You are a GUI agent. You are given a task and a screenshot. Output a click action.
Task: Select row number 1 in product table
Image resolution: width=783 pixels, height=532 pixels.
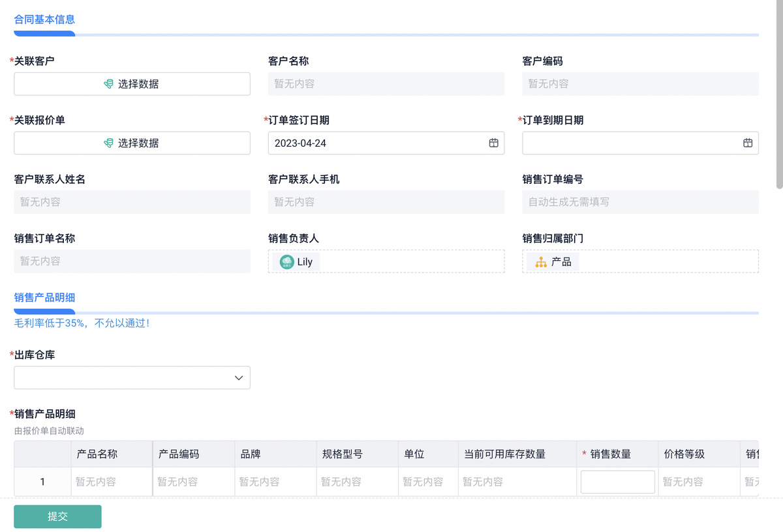coord(42,482)
